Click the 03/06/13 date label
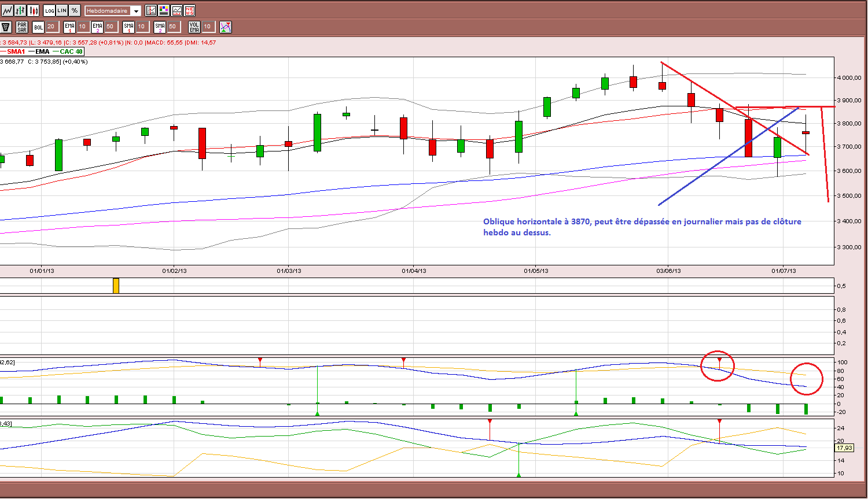 point(668,271)
